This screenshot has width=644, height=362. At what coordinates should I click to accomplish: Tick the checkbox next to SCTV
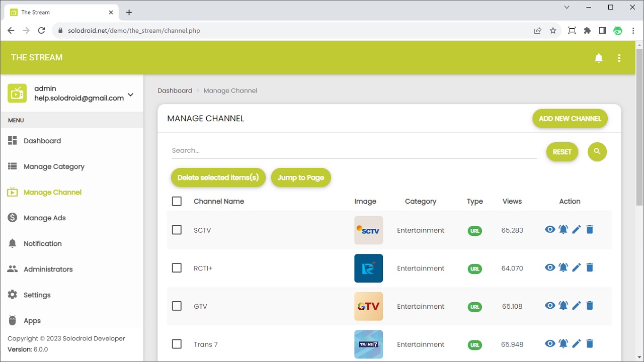point(177,230)
